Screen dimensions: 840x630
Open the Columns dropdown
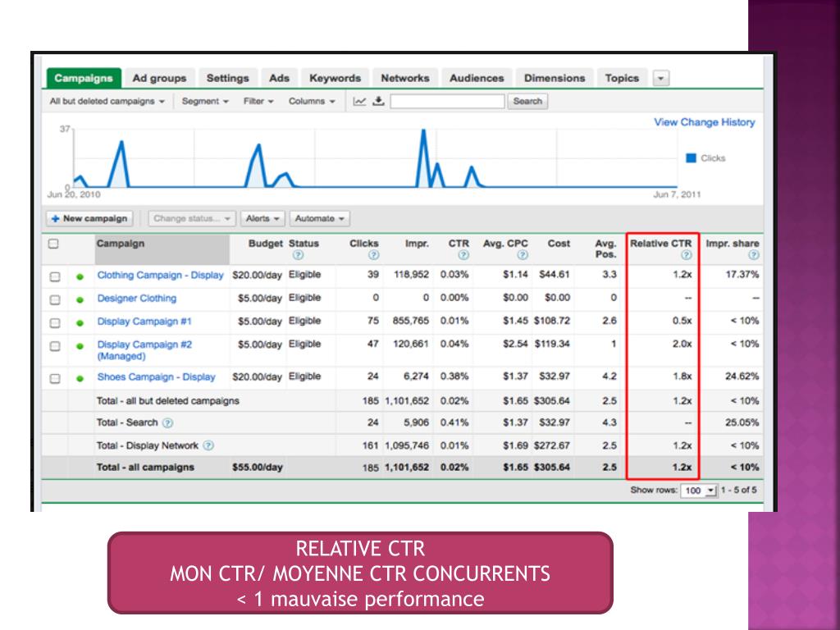coord(312,101)
